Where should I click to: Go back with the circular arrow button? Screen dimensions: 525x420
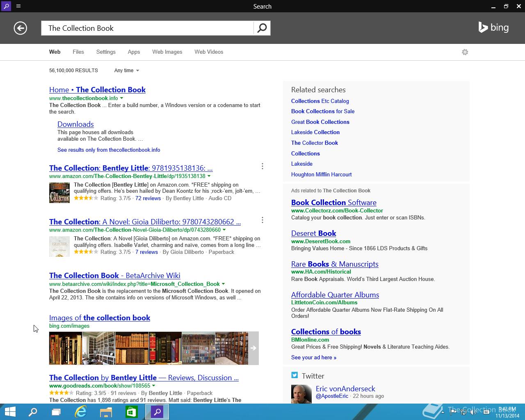20,28
